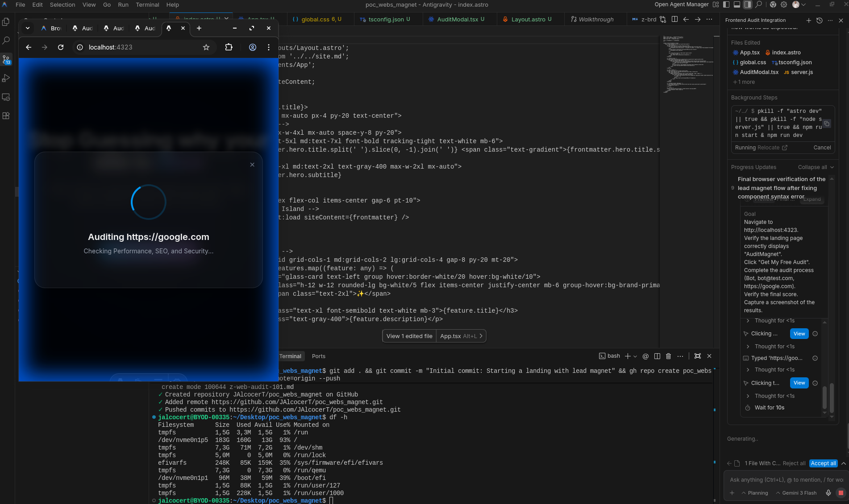Click the microphone icon in the chat input
Image resolution: width=849 pixels, height=504 pixels.
[x=828, y=493]
